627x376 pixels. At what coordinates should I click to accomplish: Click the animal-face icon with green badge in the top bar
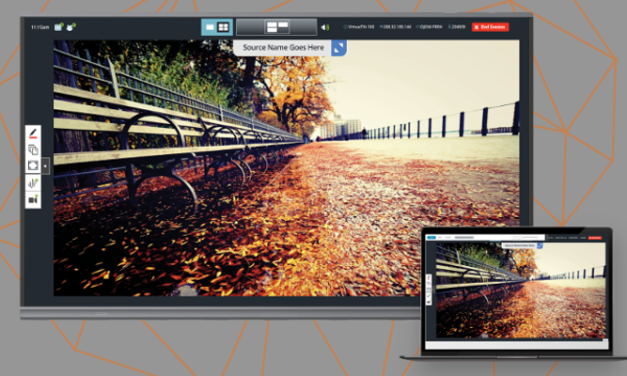[71, 27]
